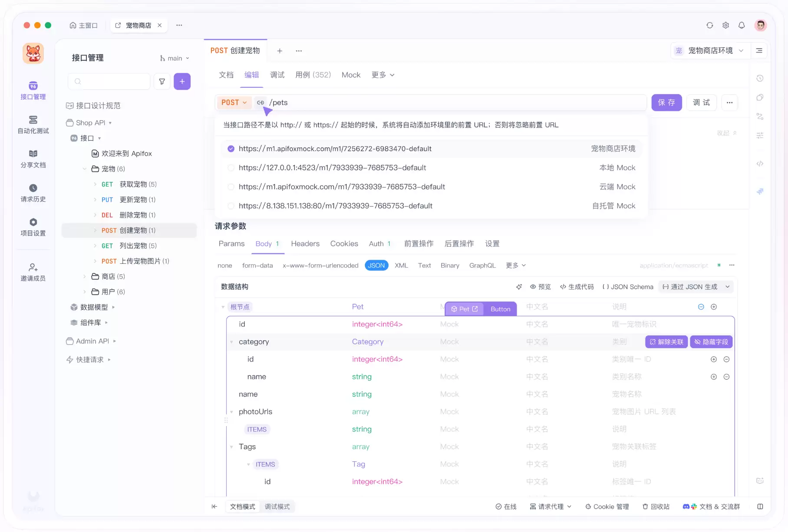788x532 pixels.
Task: Select the 本地 Mock URL radio option
Action: pos(231,167)
